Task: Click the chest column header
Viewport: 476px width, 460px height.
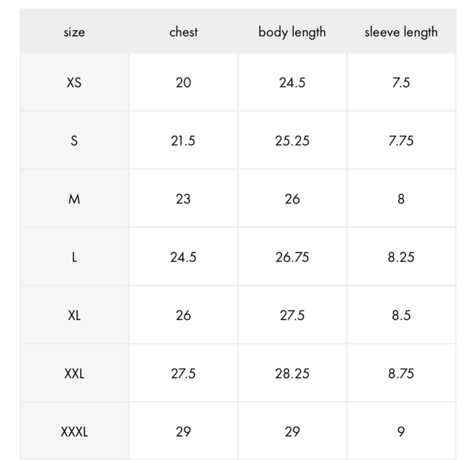Action: 183,32
